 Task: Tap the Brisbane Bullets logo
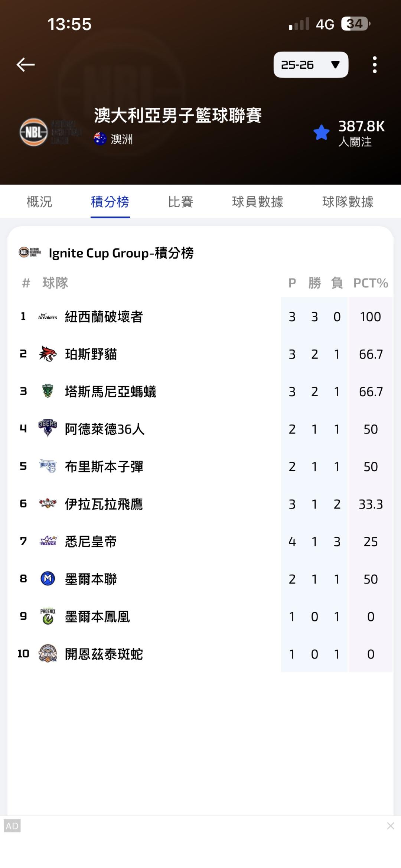48,466
